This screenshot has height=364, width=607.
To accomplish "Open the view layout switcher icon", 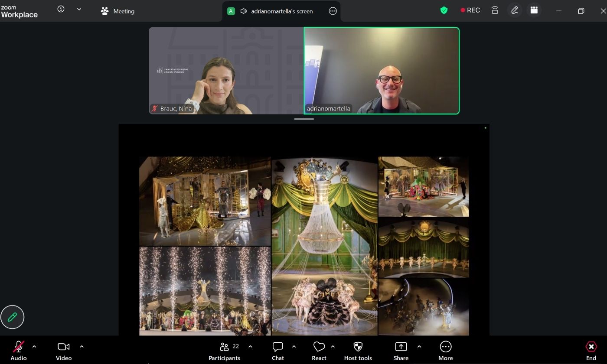I will pos(534,10).
